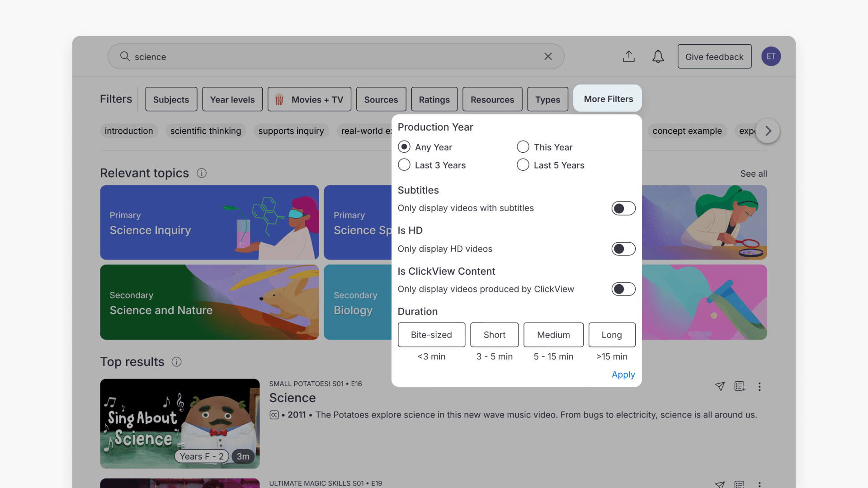Viewport: 868px width, 488px height.
Task: Expand more topic chips with the right chevron
Action: [x=767, y=131]
